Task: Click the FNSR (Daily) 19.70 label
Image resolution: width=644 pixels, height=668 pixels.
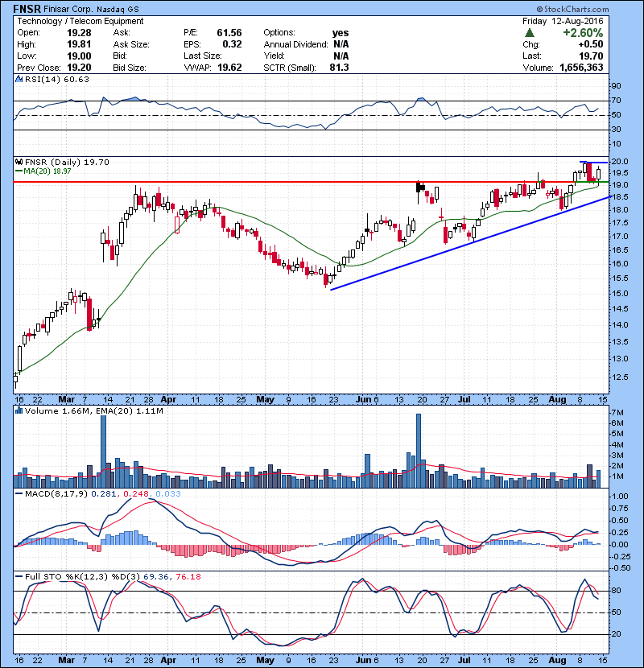Action: [67, 162]
